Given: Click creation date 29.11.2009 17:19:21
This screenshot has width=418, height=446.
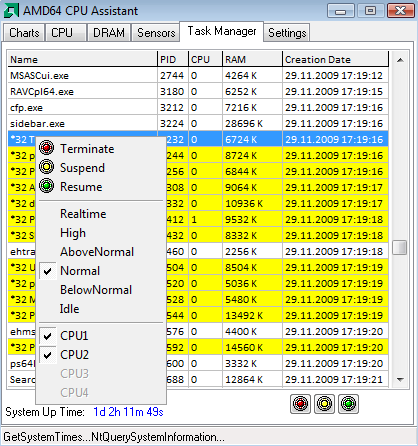Looking at the screenshot, I should (334, 380).
